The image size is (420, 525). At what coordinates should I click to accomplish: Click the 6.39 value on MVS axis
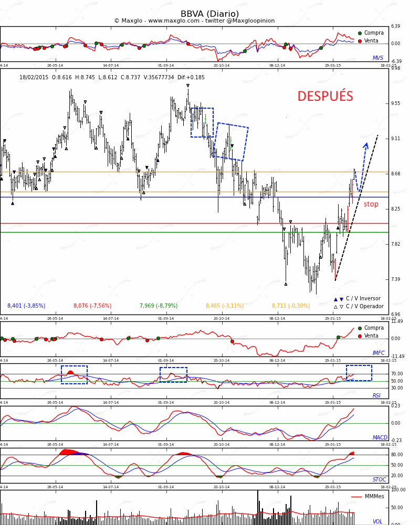click(x=395, y=26)
